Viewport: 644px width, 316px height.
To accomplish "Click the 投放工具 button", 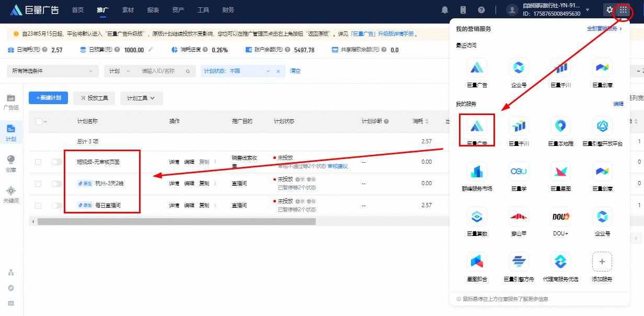I will pos(94,98).
